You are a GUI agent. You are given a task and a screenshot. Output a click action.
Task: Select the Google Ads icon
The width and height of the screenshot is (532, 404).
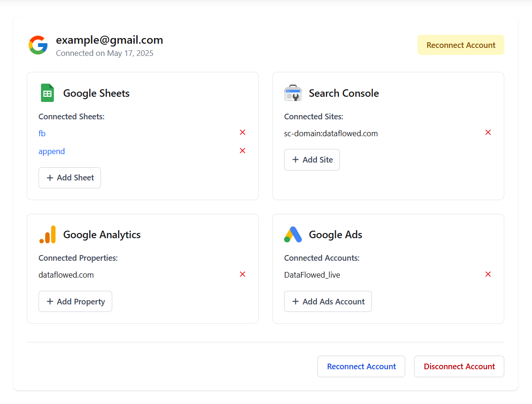click(293, 234)
